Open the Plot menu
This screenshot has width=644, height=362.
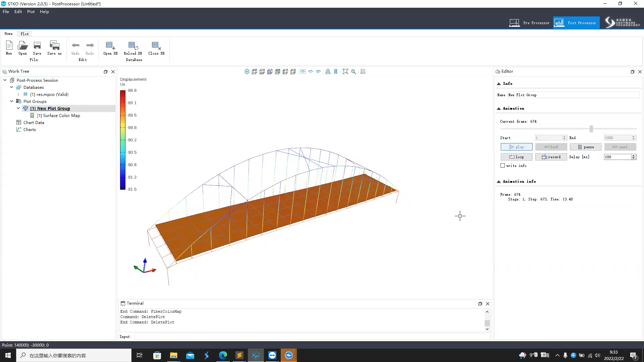click(31, 11)
